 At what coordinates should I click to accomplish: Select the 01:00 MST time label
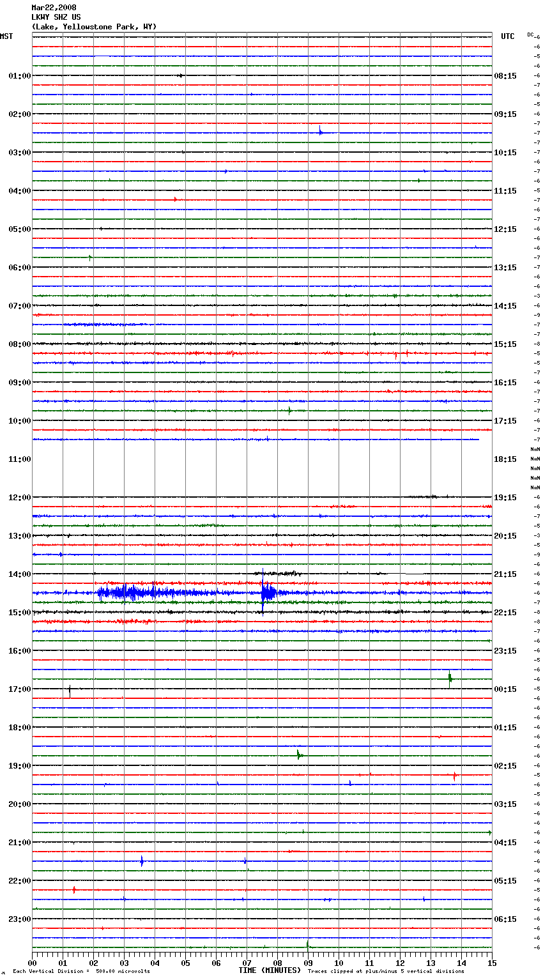20,76
